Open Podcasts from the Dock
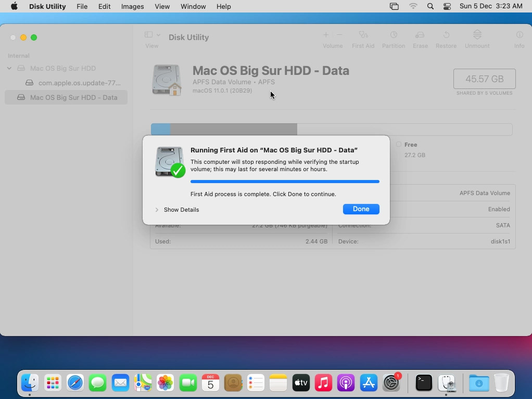The image size is (532, 399). [346, 383]
